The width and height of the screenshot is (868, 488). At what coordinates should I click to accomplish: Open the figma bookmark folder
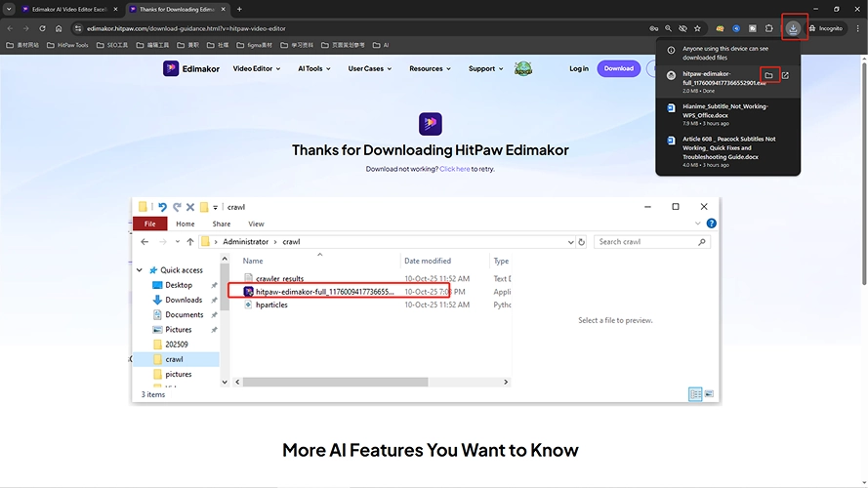pyautogui.click(x=255, y=45)
